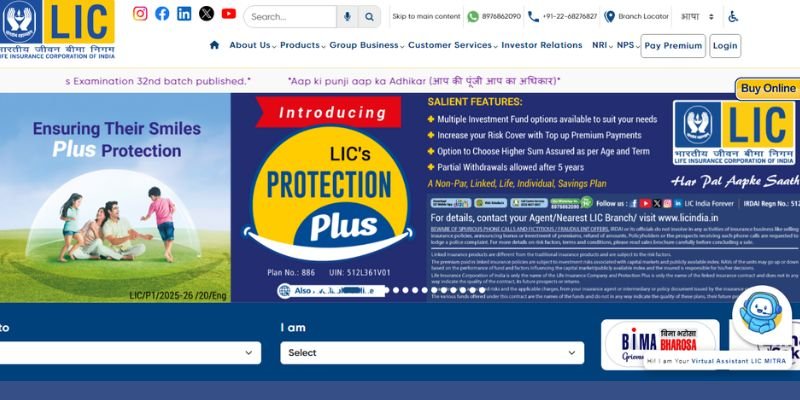This screenshot has width=800, height=400.
Task: Open the 'I am' Select dropdown
Action: (x=432, y=353)
